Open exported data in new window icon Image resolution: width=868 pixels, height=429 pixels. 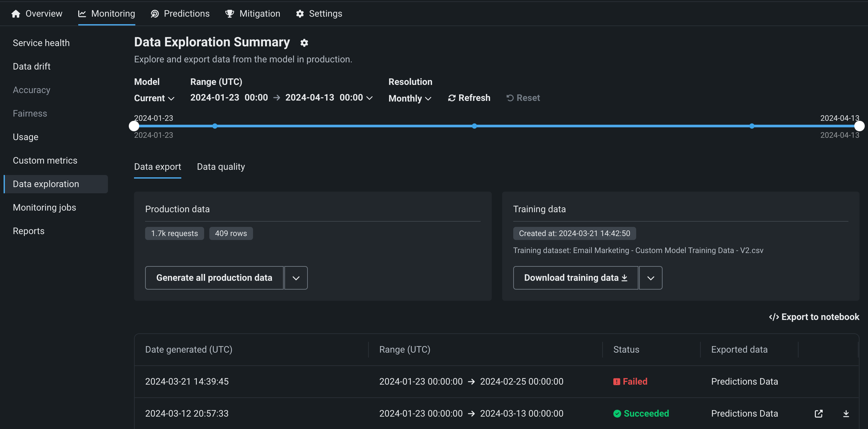(x=818, y=413)
